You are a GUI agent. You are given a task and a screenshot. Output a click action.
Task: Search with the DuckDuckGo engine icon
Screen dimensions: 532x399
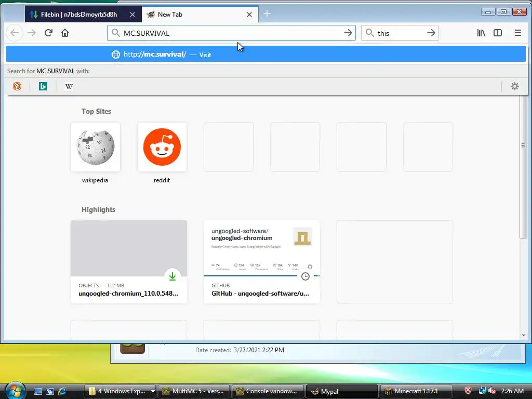click(x=17, y=86)
